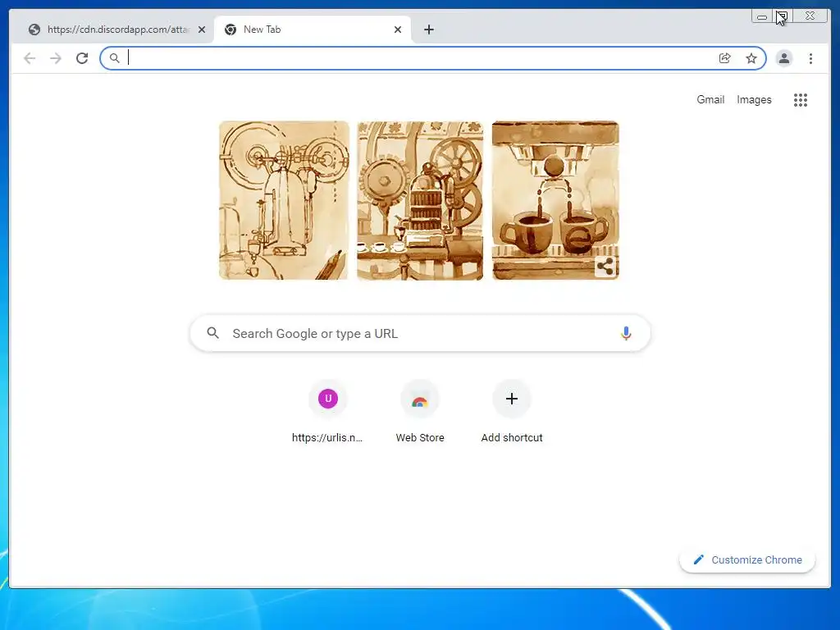Click the search icon in the address bar
The height and width of the screenshot is (630, 840).
115,58
